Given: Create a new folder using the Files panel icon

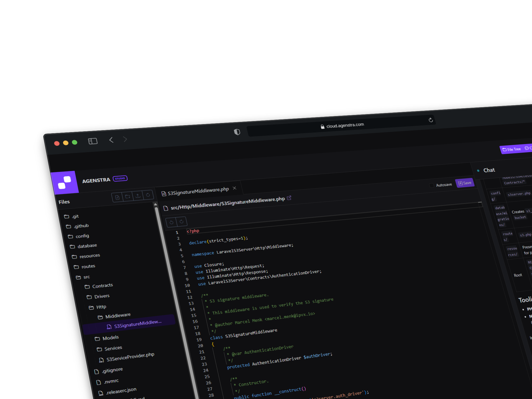Looking at the screenshot, I should coord(128,196).
